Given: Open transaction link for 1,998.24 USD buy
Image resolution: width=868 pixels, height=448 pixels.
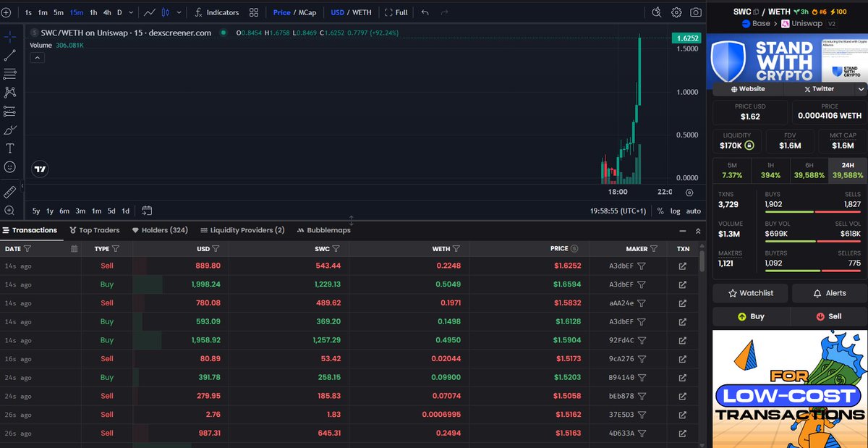Looking at the screenshot, I should [683, 284].
